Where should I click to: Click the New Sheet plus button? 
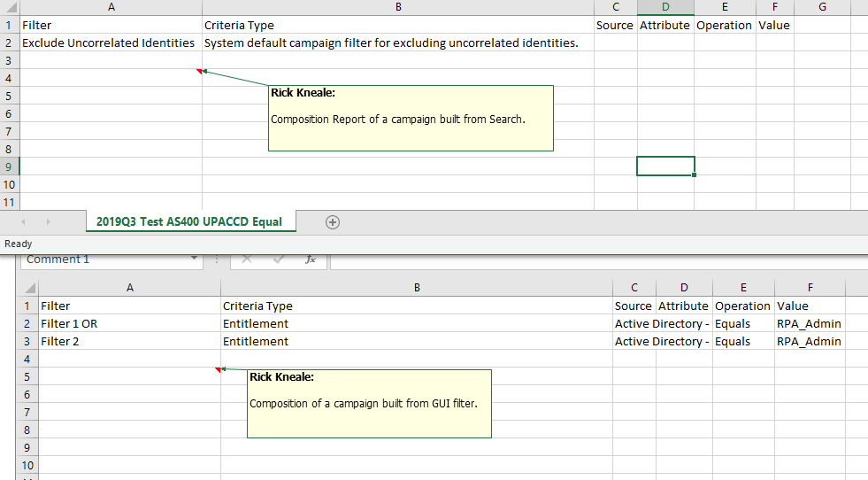(333, 222)
